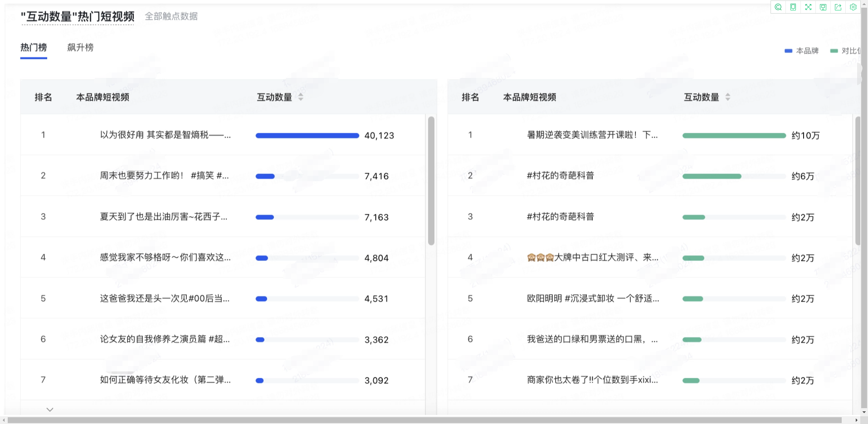Click the tablet/mobile preview icon
The width and height of the screenshot is (868, 424).
point(793,7)
